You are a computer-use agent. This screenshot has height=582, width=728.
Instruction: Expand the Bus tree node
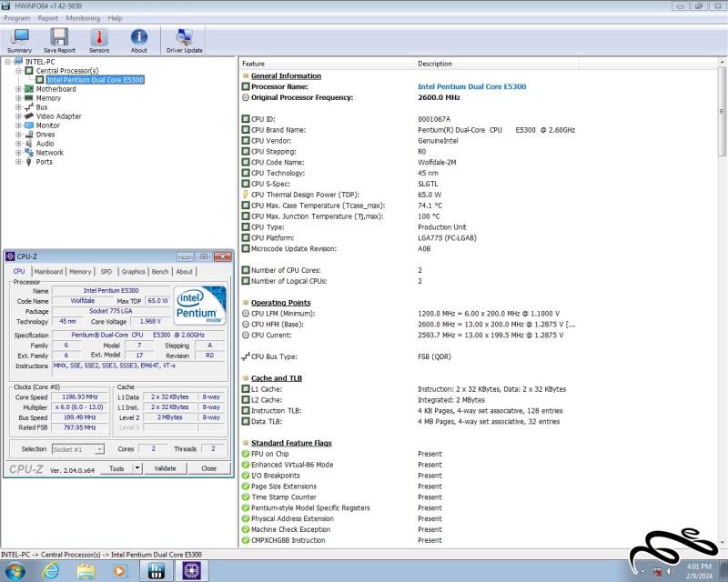pyautogui.click(x=18, y=107)
